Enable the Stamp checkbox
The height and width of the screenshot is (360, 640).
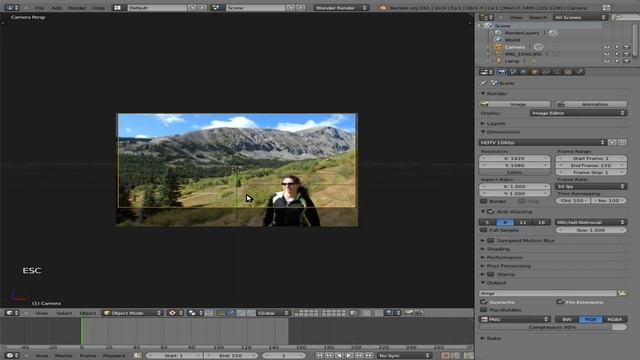(491, 274)
